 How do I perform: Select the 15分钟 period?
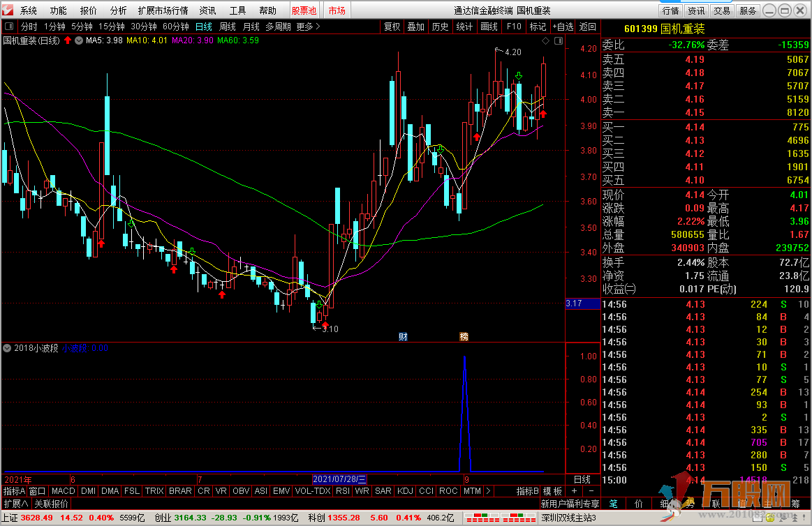[111, 27]
